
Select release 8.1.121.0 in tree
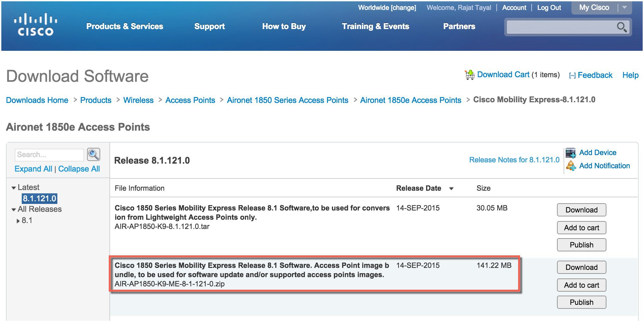[40, 199]
